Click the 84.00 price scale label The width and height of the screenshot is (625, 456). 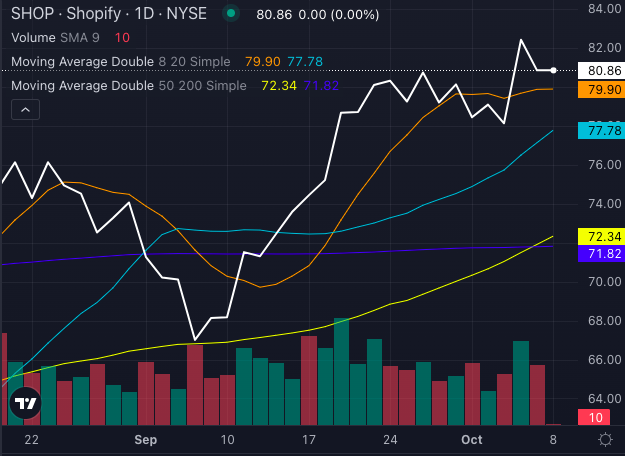coord(605,9)
